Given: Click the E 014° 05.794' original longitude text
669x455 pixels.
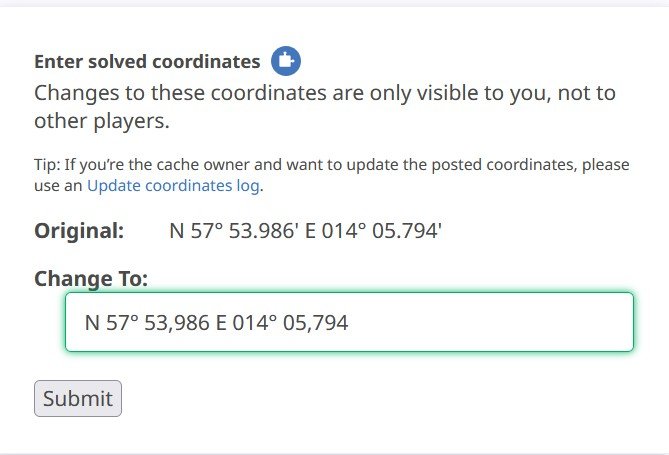Looking at the screenshot, I should (x=373, y=231).
